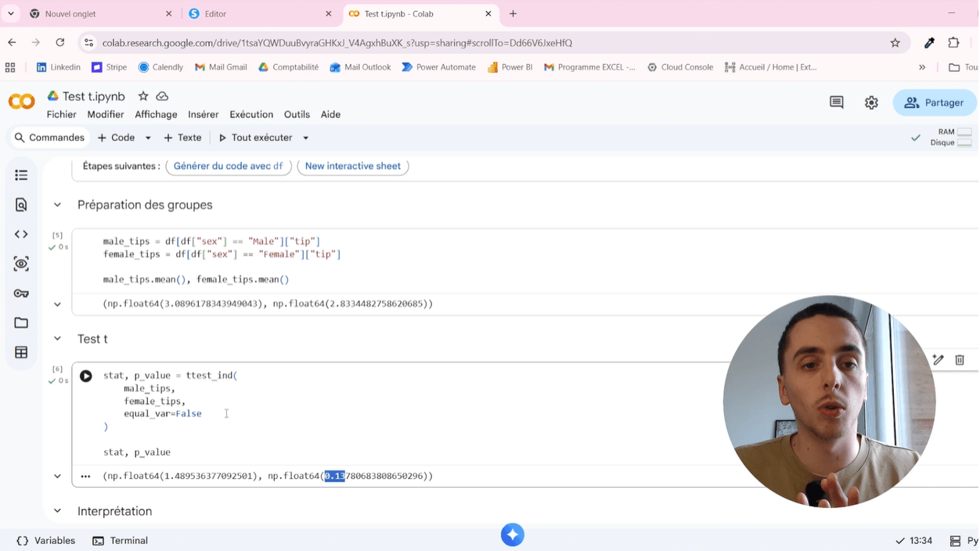Run the ttest_ind code cell
The image size is (980, 551).
coord(86,376)
